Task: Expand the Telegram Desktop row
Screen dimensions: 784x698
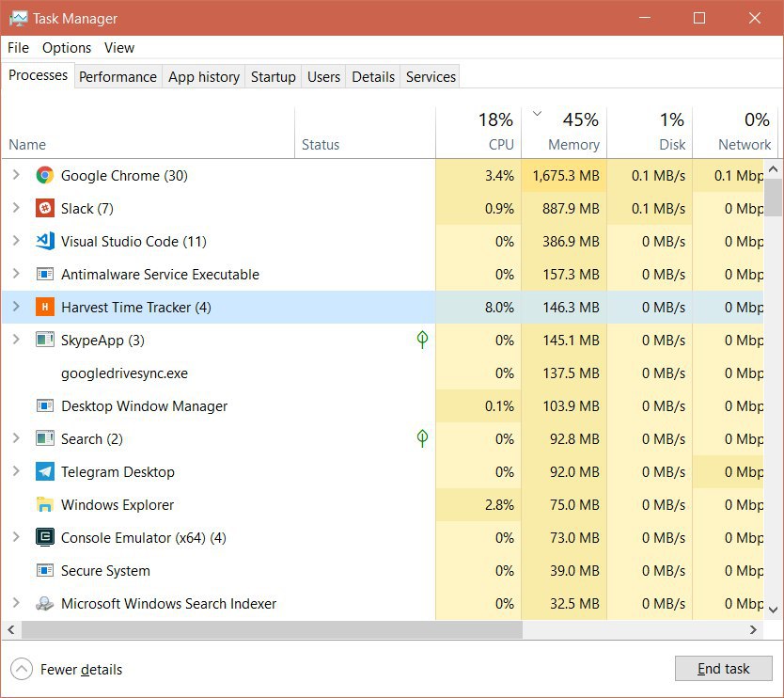Action: pyautogui.click(x=16, y=471)
